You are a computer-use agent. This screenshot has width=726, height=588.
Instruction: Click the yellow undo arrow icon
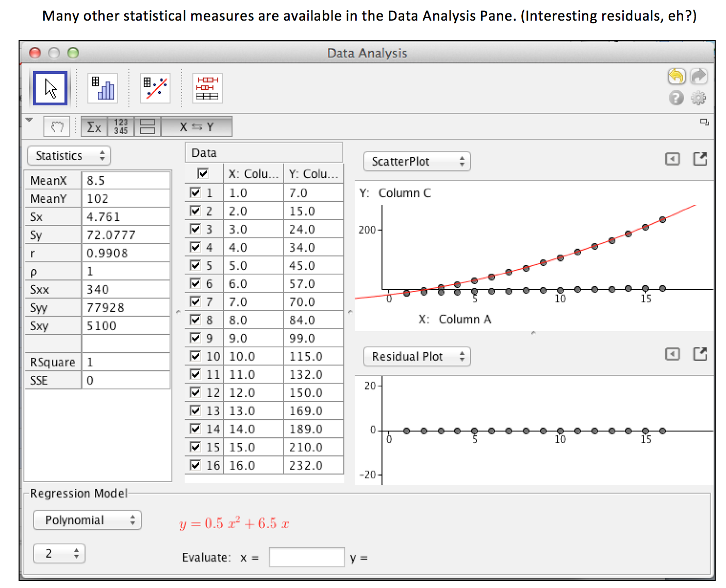click(676, 76)
